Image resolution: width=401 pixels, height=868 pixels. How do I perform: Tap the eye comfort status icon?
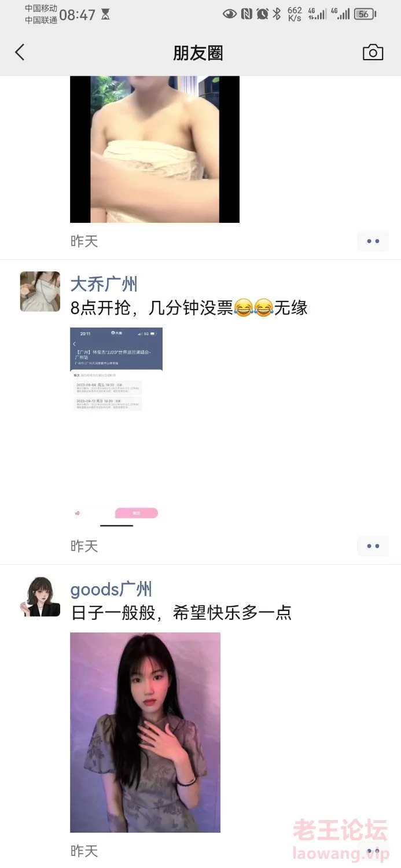(230, 14)
